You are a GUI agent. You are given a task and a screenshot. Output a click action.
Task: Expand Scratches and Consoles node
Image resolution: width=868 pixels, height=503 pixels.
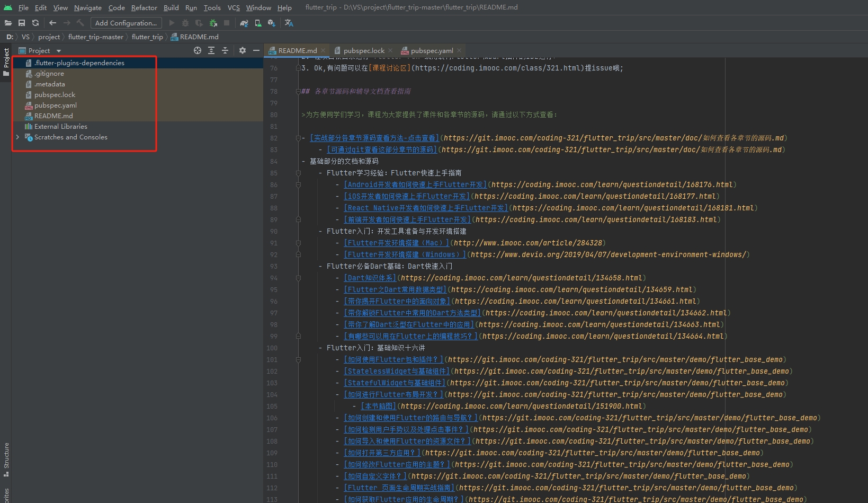pos(17,137)
